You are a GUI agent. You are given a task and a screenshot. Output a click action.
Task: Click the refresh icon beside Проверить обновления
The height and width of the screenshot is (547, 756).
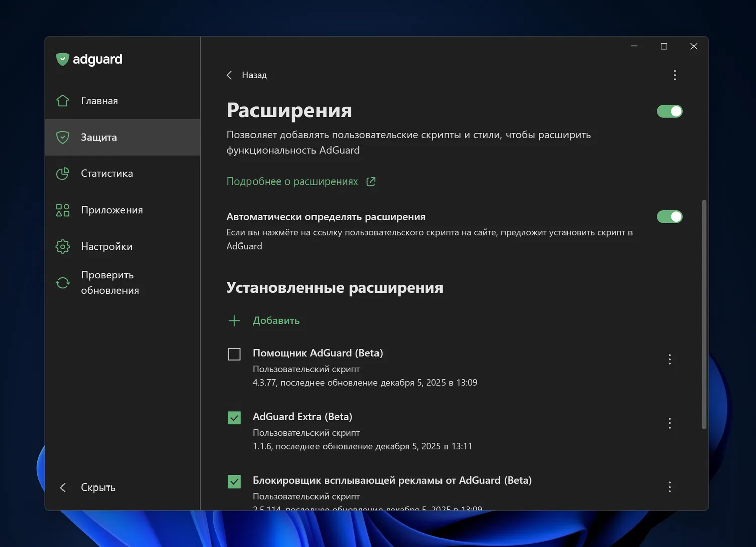tap(62, 283)
